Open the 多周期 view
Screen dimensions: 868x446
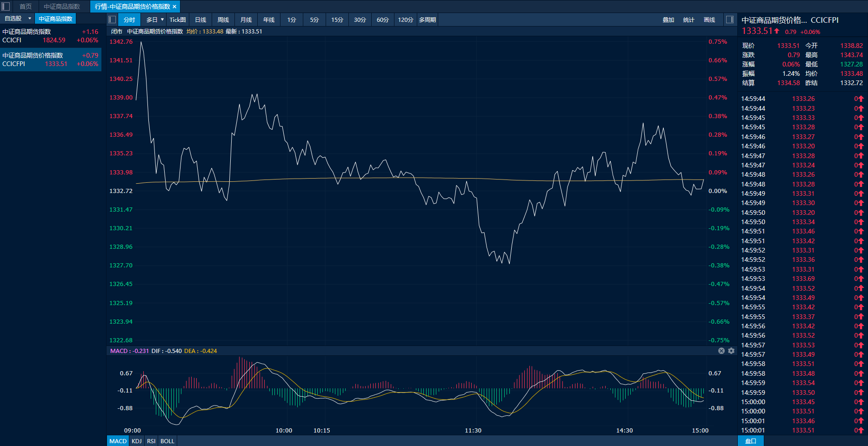(x=427, y=20)
